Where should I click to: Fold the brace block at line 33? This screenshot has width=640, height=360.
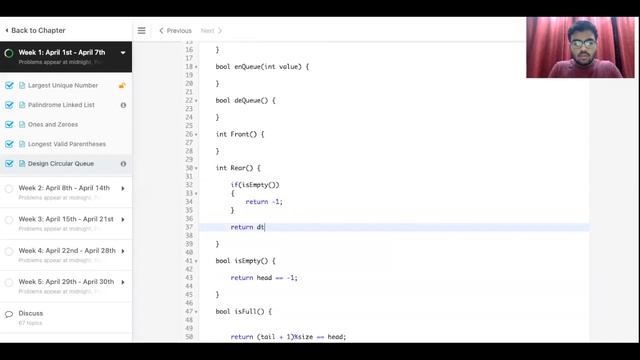[x=196, y=193]
